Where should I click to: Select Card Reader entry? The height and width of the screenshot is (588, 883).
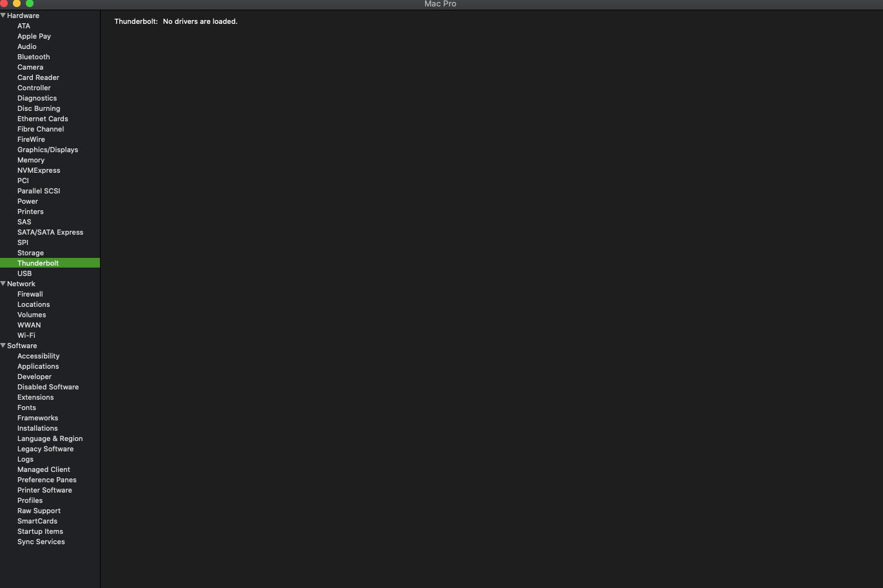click(x=38, y=77)
